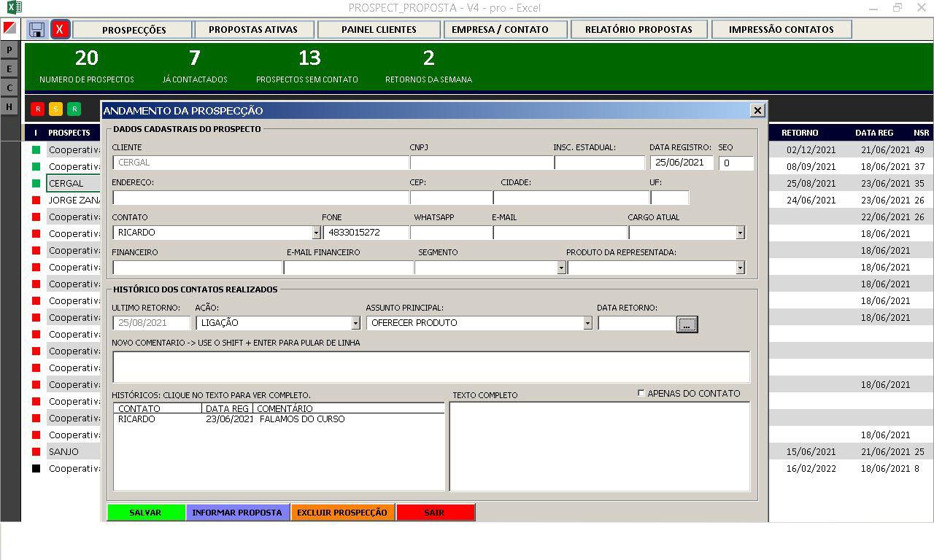This screenshot has height=560, width=934.
Task: Click the EXCLUIR PROSPECÇÃO button
Action: (x=342, y=513)
